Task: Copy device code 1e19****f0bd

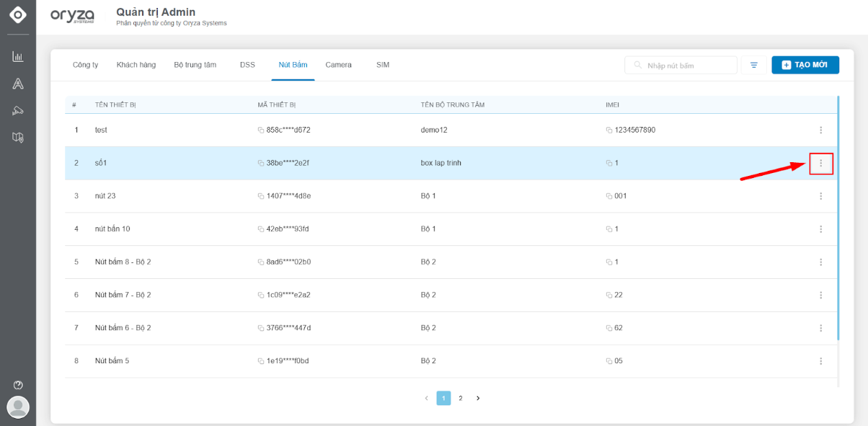Action: (261, 361)
